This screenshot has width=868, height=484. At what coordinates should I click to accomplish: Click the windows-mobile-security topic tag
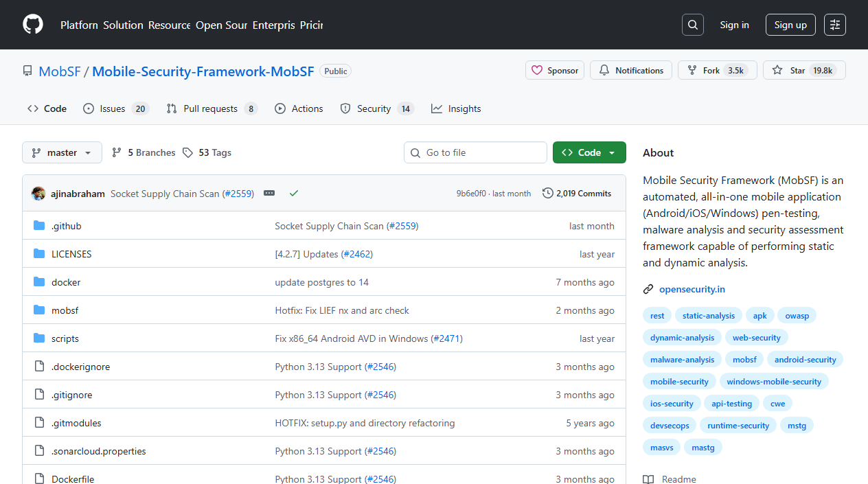click(774, 382)
